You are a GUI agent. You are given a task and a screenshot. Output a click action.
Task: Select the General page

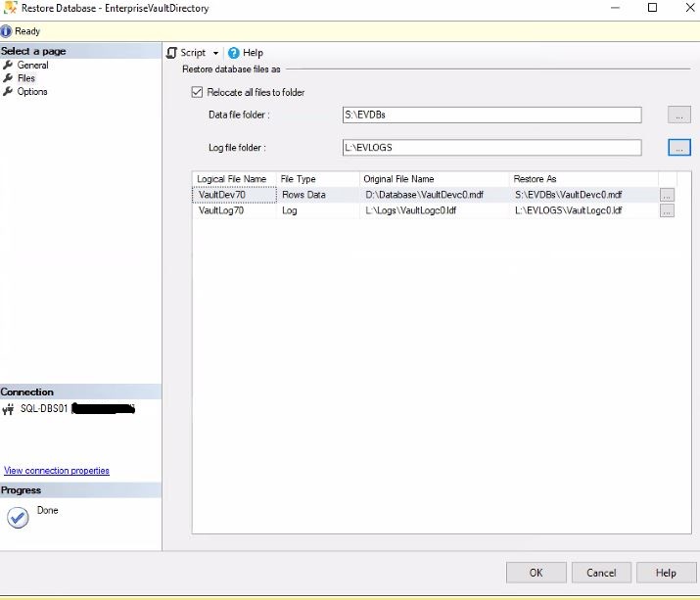[32, 66]
